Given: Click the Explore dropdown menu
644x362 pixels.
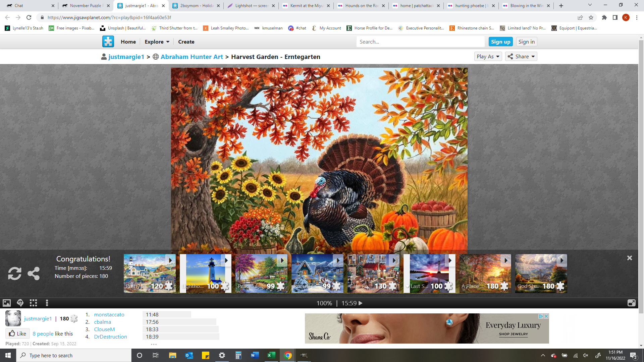Looking at the screenshot, I should (x=157, y=42).
